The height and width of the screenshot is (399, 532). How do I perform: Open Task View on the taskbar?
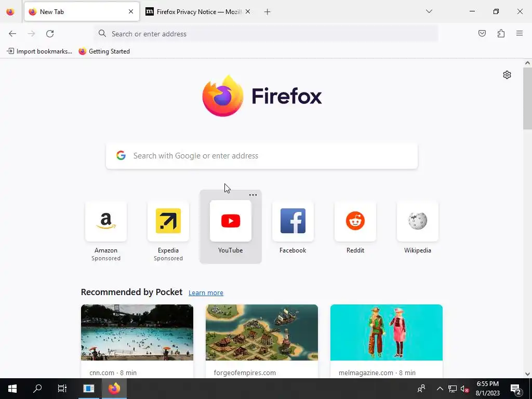point(62,389)
